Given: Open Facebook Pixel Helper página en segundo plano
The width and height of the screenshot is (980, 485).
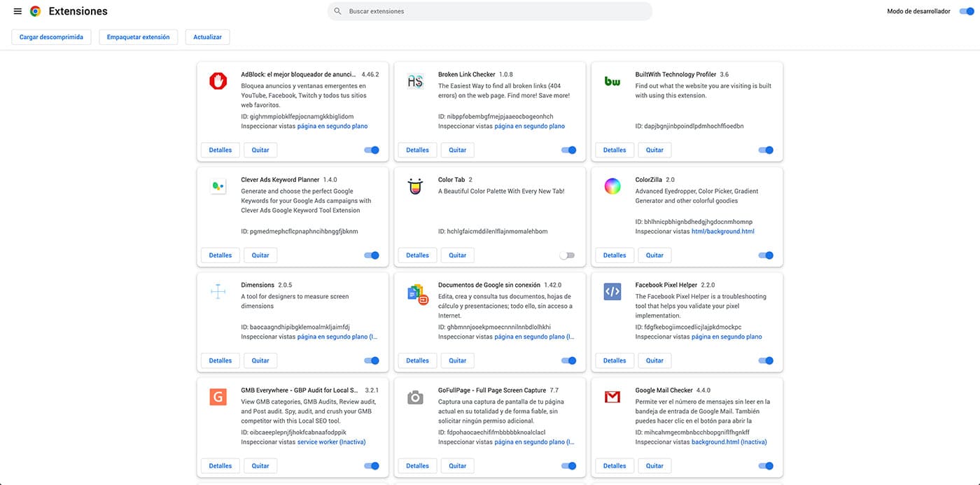Looking at the screenshot, I should pos(727,337).
